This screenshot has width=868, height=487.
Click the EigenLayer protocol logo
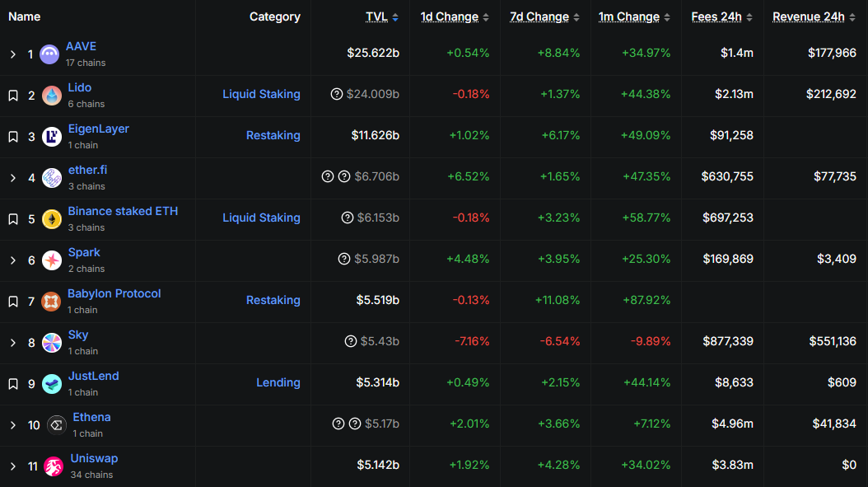pos(52,136)
